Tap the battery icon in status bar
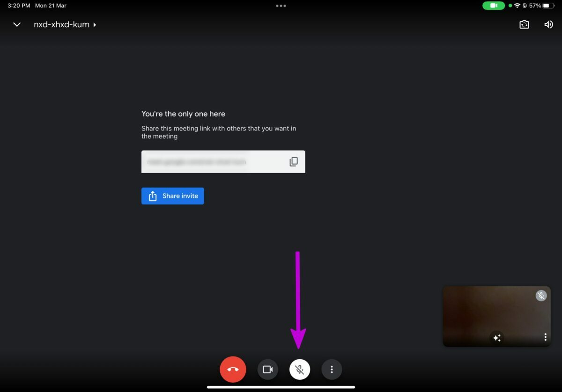This screenshot has height=392, width=562. click(548, 6)
